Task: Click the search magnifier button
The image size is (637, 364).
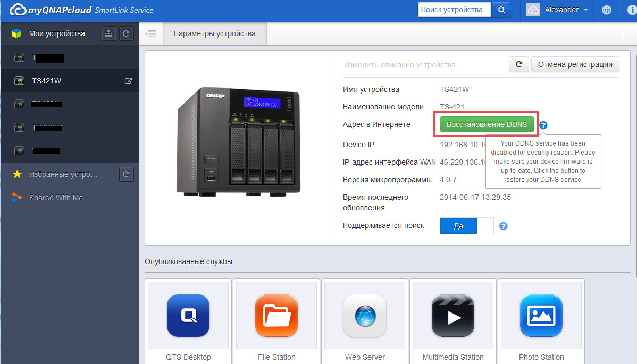Action: 502,10
